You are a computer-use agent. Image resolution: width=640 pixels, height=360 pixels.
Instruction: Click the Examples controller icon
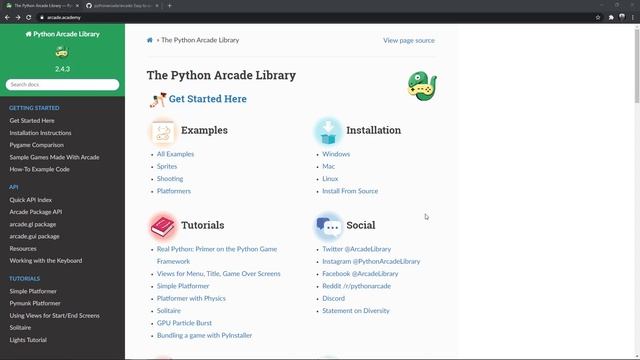point(163,131)
